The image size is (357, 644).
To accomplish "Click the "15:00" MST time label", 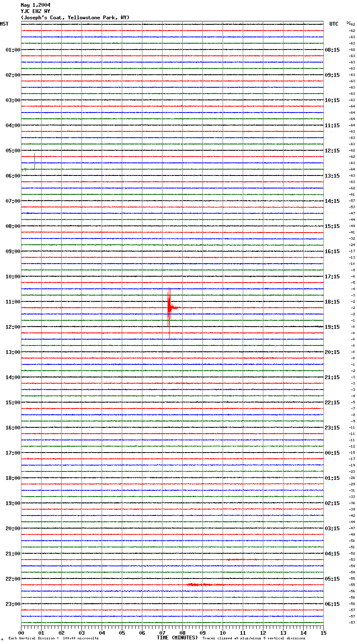I will pyautogui.click(x=13, y=403).
